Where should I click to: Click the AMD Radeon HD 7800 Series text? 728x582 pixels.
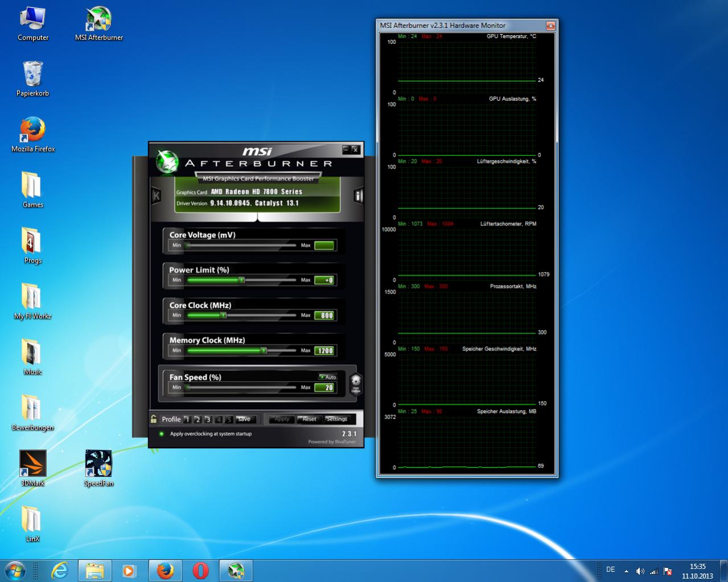pos(256,192)
